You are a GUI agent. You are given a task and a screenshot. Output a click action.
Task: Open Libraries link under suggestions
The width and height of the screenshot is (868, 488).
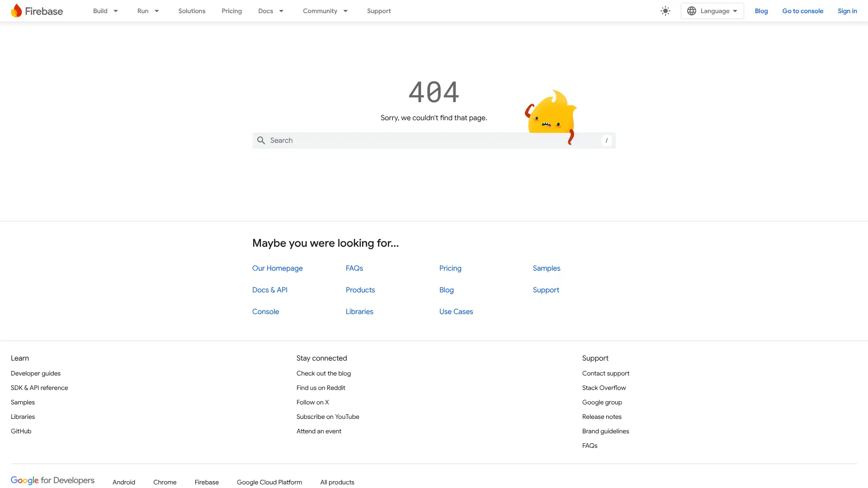point(359,312)
